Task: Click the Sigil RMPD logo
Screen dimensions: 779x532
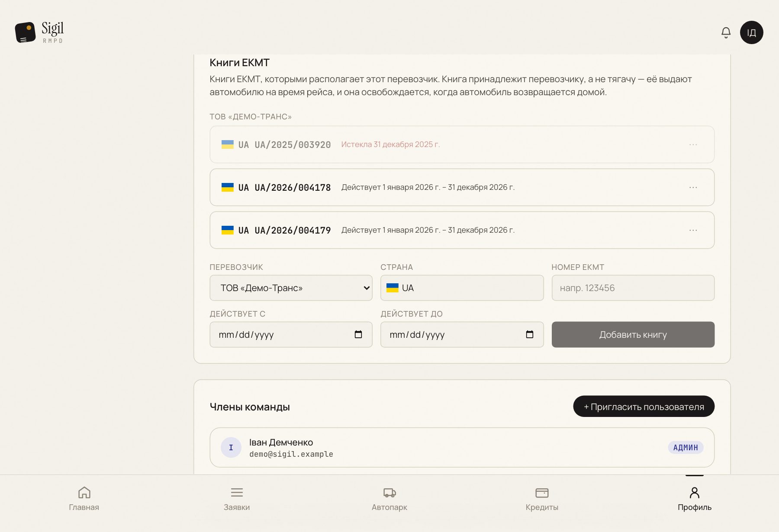Action: (x=39, y=32)
